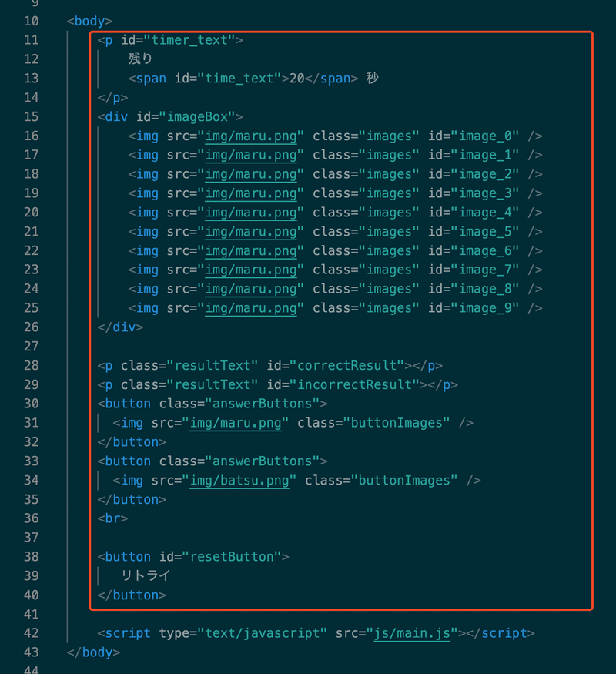Open img/maru.png link on line 31
Viewport: 616px width, 674px height.
236,423
